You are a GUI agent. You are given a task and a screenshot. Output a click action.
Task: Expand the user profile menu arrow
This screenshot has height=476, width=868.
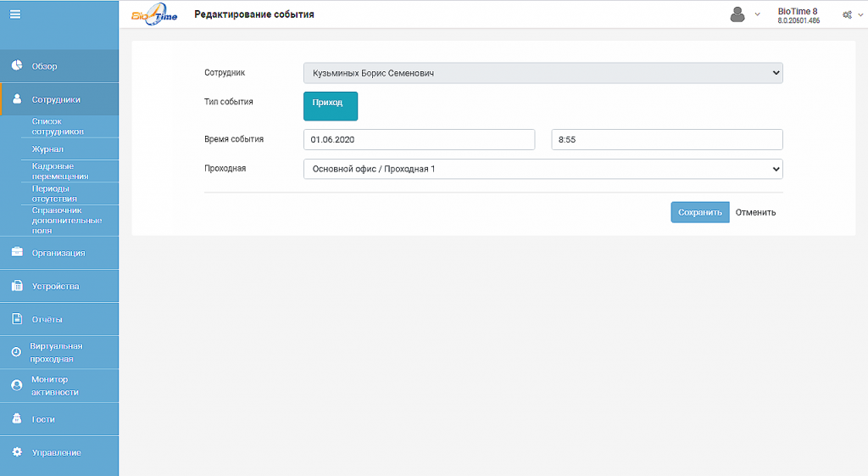[757, 14]
